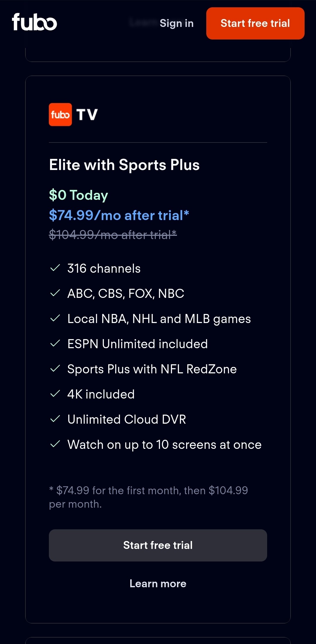Click checkmark beside Local NBA, NHL and MLB games

pyautogui.click(x=55, y=318)
